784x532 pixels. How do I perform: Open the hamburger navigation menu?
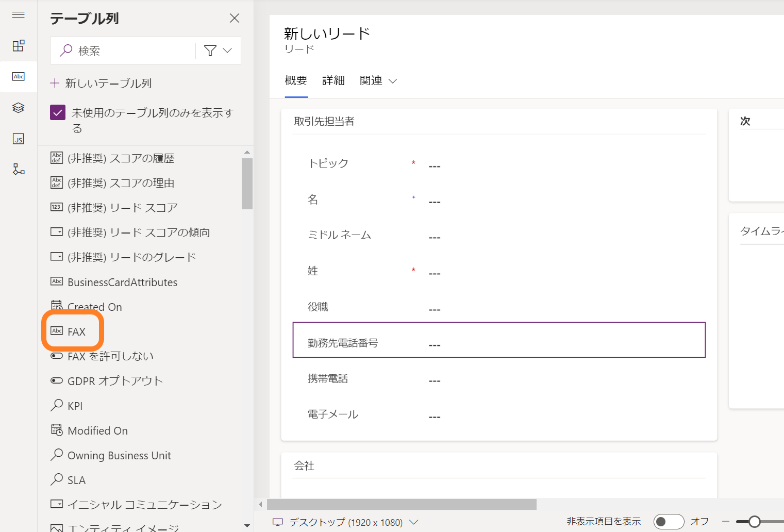(x=19, y=14)
